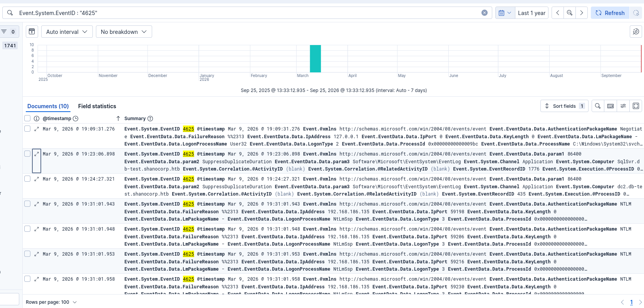Check the 19:24:27.321 row checkbox
Screen dimensions: 644x308
pos(27,179)
